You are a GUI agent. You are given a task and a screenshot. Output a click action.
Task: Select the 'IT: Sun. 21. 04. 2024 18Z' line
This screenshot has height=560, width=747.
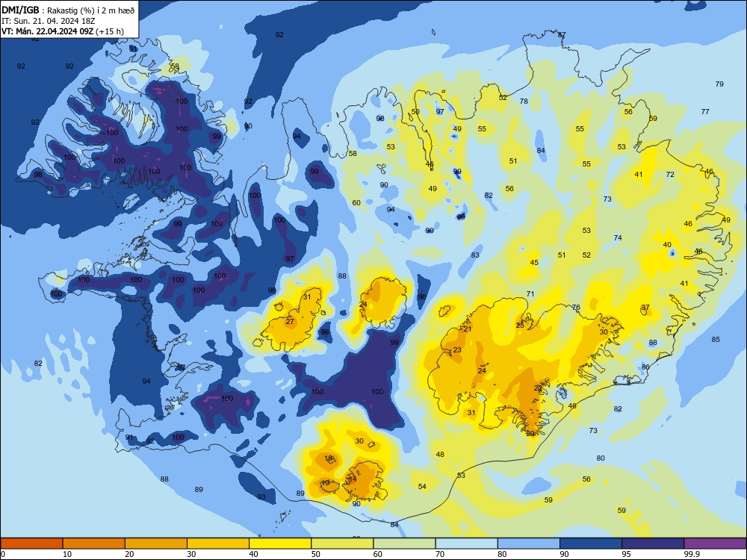48,21
